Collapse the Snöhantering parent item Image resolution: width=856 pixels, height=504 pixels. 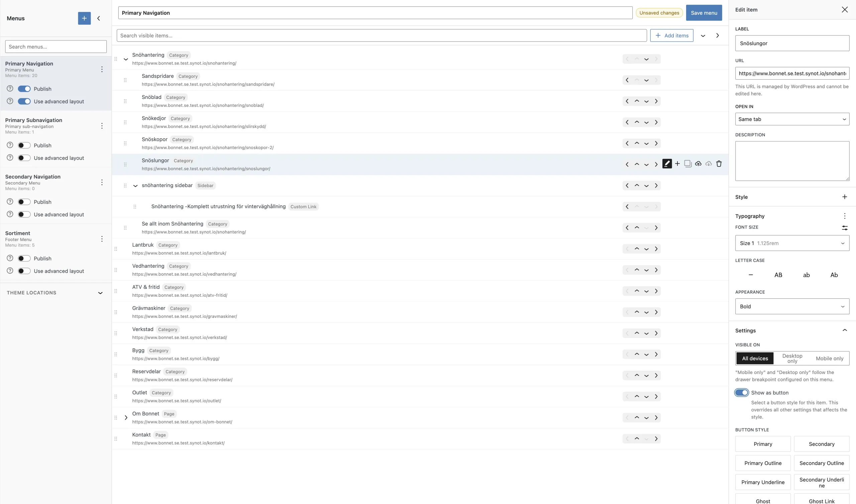pos(126,59)
